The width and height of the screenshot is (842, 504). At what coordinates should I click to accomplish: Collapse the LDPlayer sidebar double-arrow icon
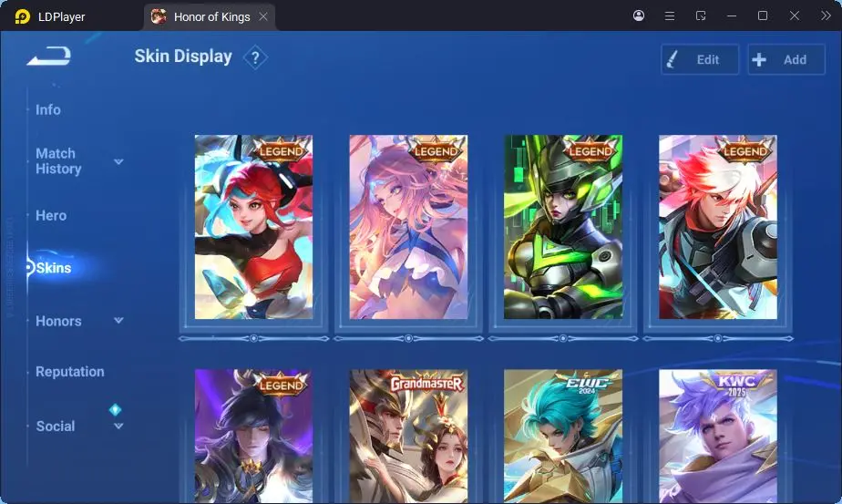click(x=826, y=15)
